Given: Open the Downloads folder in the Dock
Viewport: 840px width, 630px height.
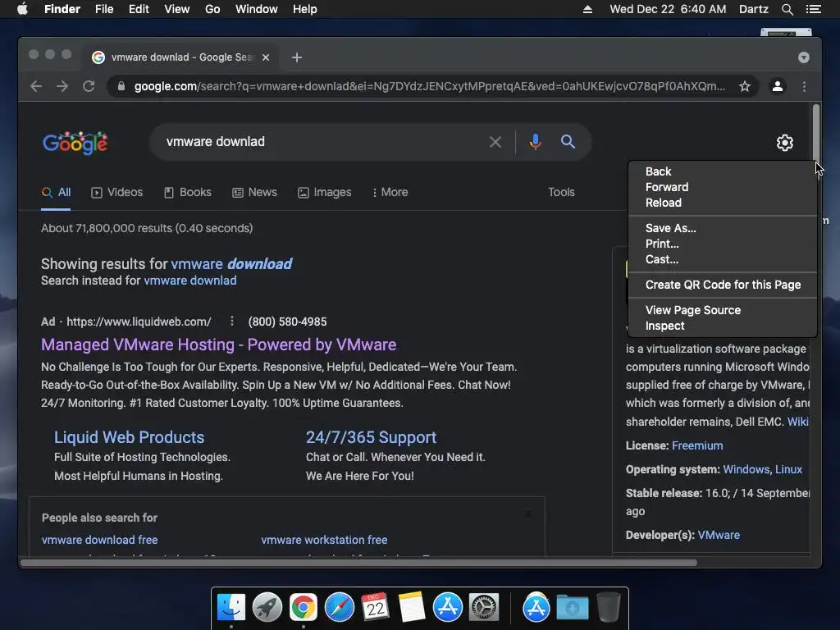Looking at the screenshot, I should pyautogui.click(x=572, y=608).
